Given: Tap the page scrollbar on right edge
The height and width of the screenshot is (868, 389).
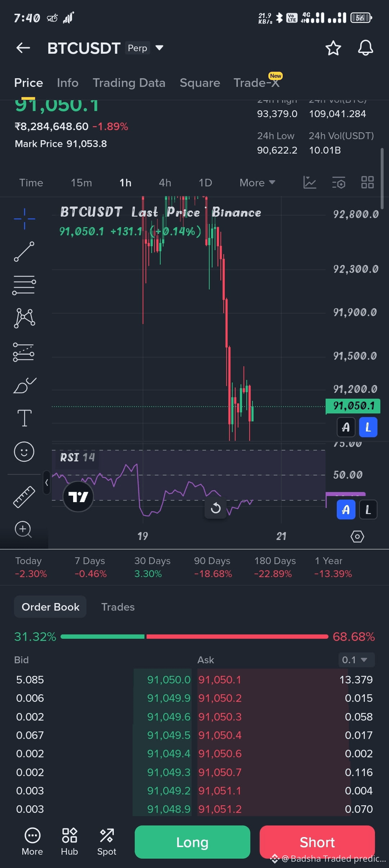Looking at the screenshot, I should (x=382, y=178).
